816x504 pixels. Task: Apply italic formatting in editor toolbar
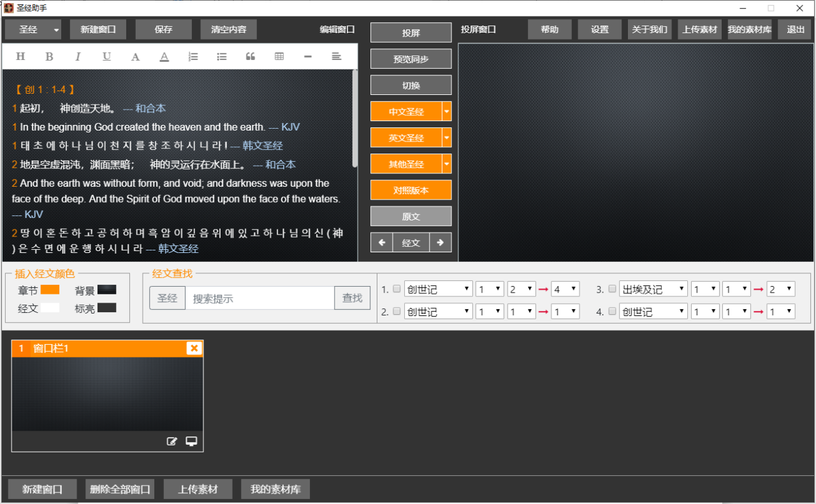[78, 57]
